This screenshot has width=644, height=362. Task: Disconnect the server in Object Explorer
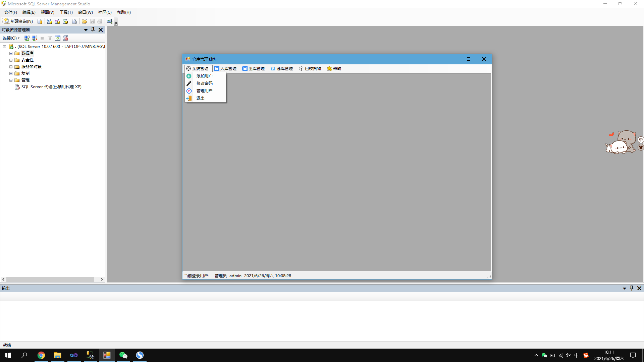pyautogui.click(x=35, y=38)
